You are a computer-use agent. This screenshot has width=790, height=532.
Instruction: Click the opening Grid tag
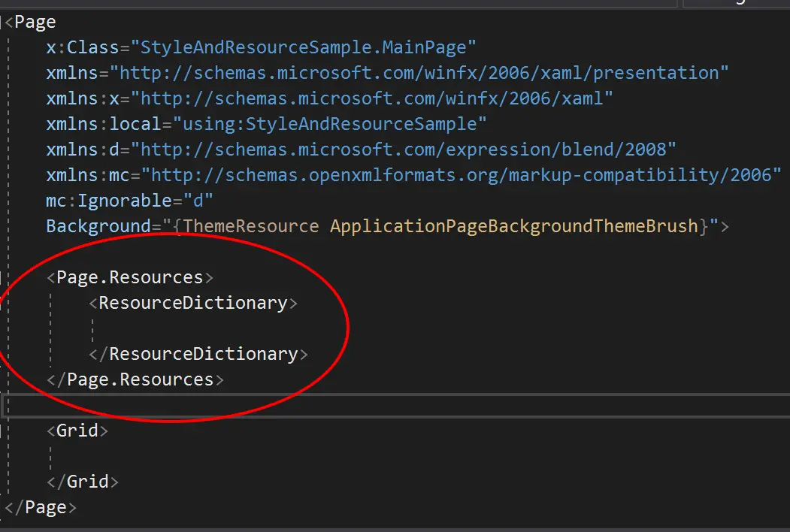tap(77, 431)
